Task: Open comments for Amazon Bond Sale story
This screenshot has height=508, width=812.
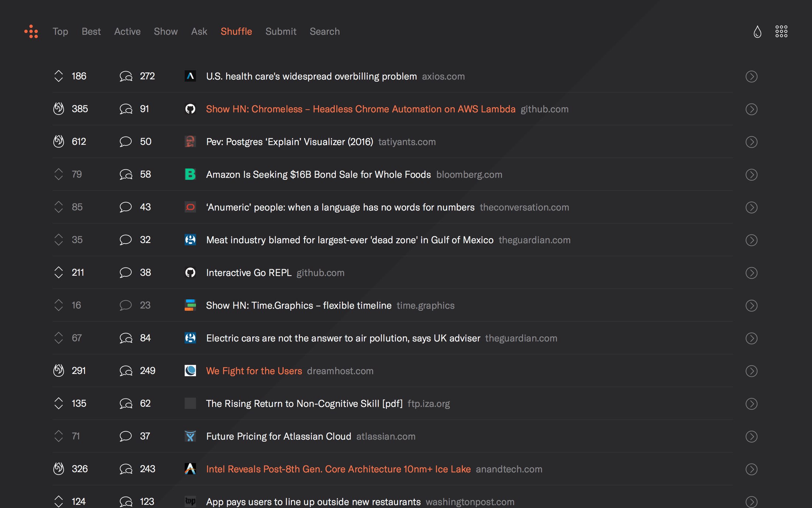Action: [126, 174]
